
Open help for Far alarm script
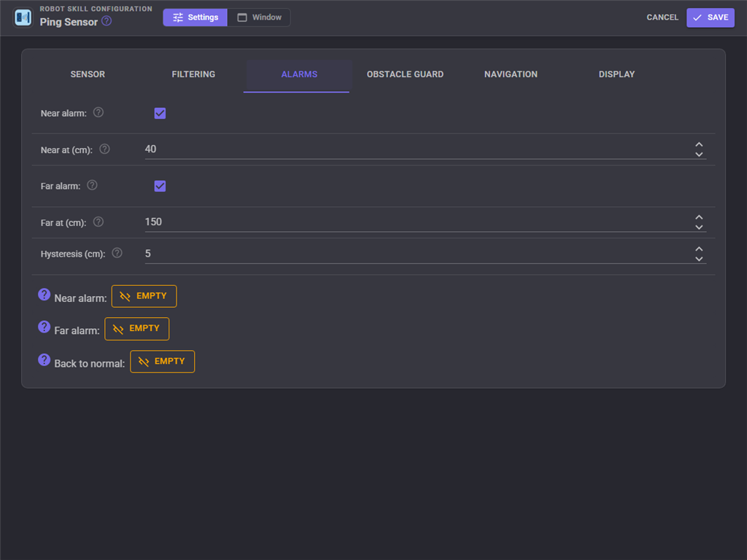[x=44, y=327]
